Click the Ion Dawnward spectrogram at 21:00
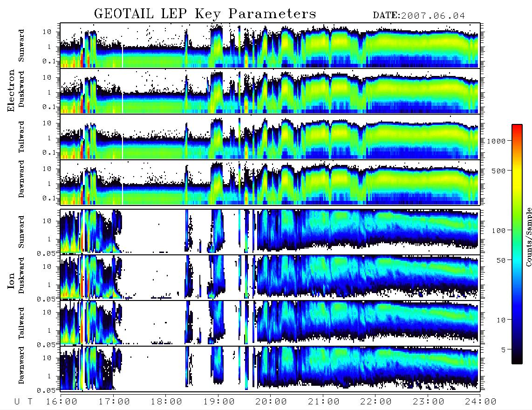The image size is (532, 410). point(323,369)
